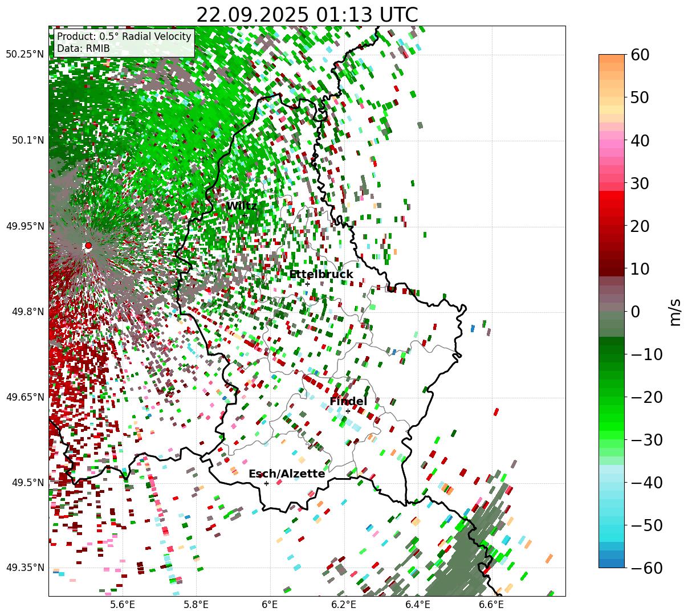Click the 5.8°E longitude label

[196, 605]
